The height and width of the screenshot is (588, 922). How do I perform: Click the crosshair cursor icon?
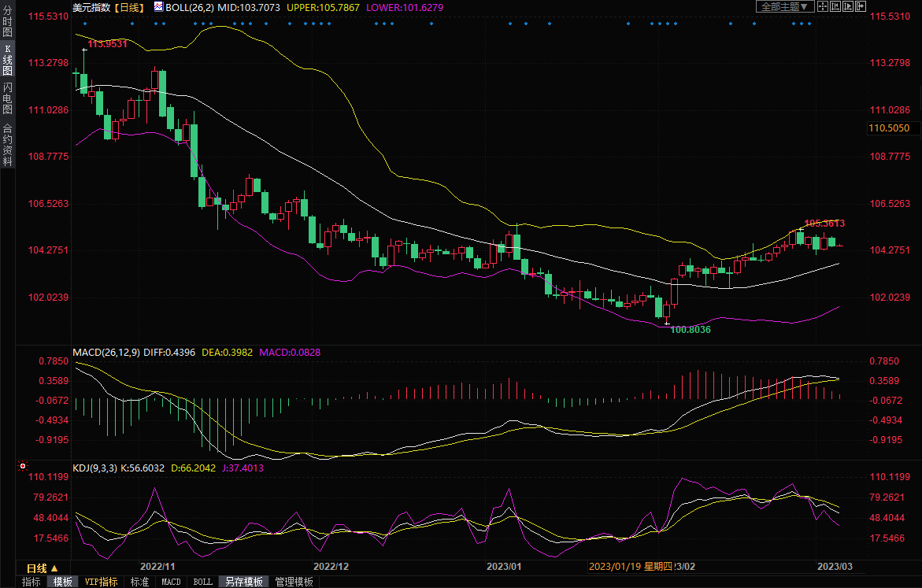coord(823,6)
